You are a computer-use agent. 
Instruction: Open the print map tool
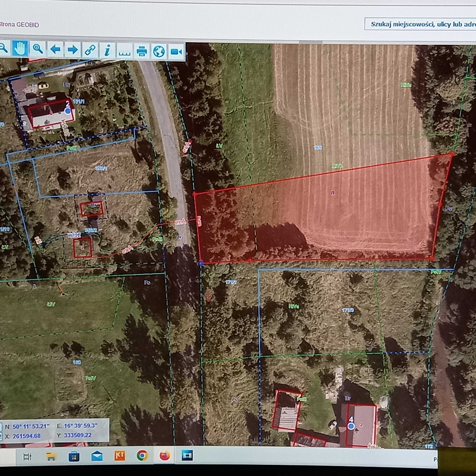coord(142,52)
